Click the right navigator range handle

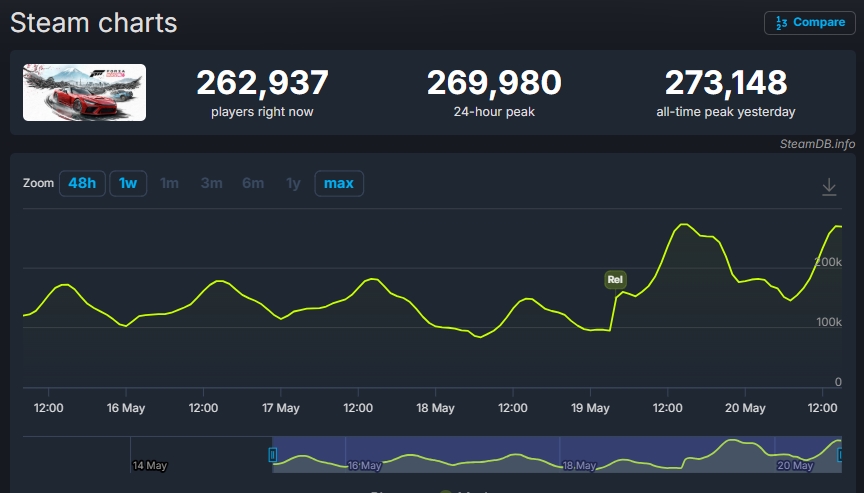pyautogui.click(x=840, y=454)
